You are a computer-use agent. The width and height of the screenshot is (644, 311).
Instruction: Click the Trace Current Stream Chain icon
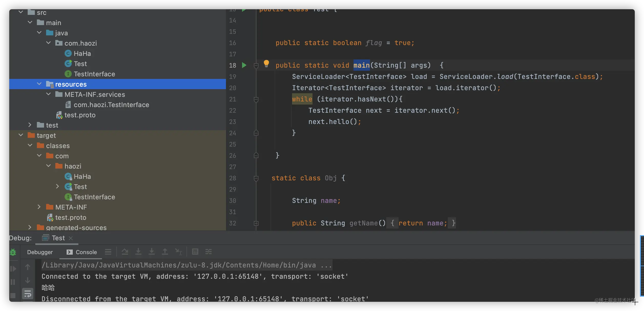(209, 252)
